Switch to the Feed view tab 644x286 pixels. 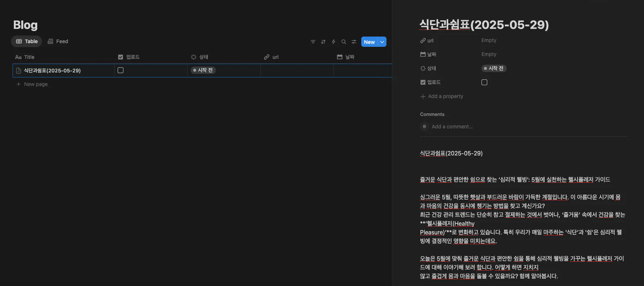point(58,41)
